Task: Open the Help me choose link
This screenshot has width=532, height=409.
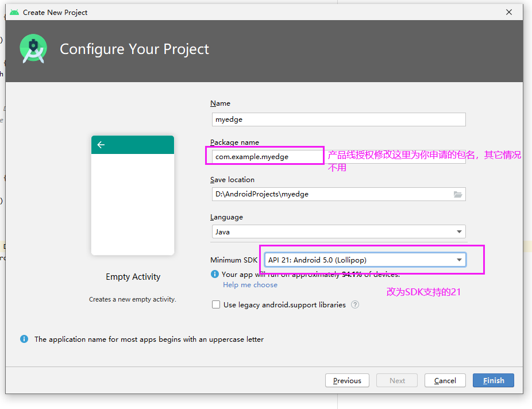Action: coord(250,285)
